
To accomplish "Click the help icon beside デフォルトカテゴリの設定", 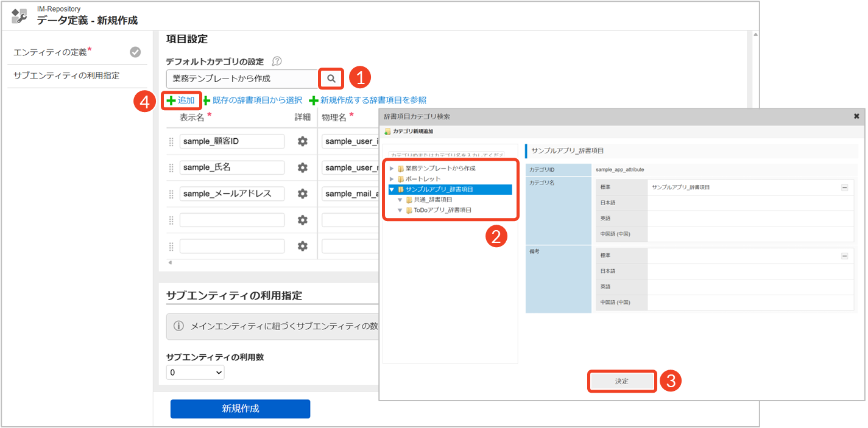I will click(x=277, y=61).
